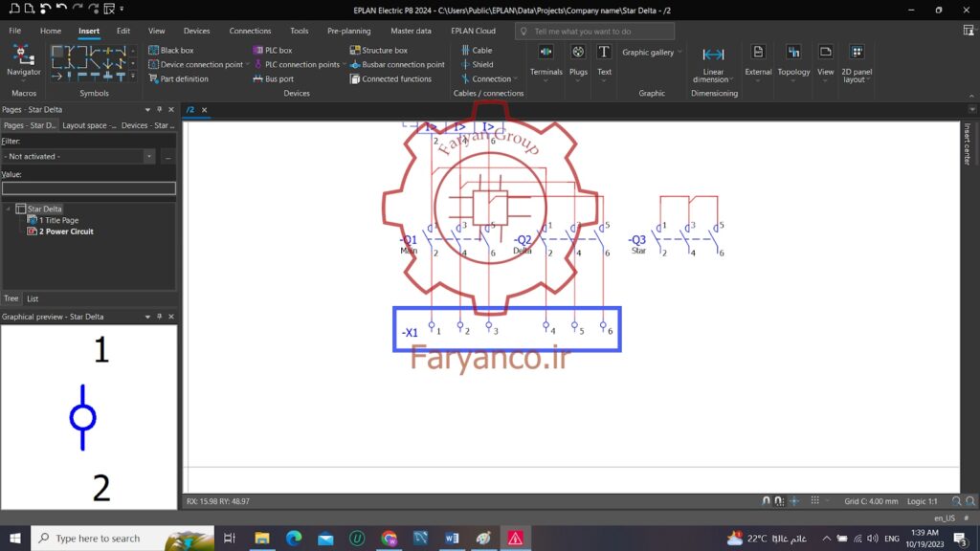
Task: Toggle object snap magnet with dots
Action: pos(779,501)
